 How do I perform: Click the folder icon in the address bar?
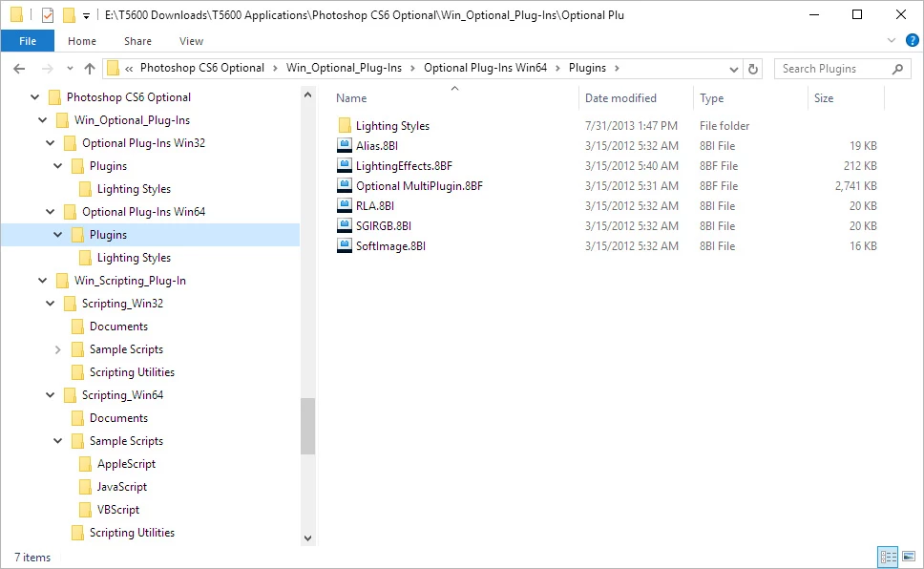coord(114,69)
